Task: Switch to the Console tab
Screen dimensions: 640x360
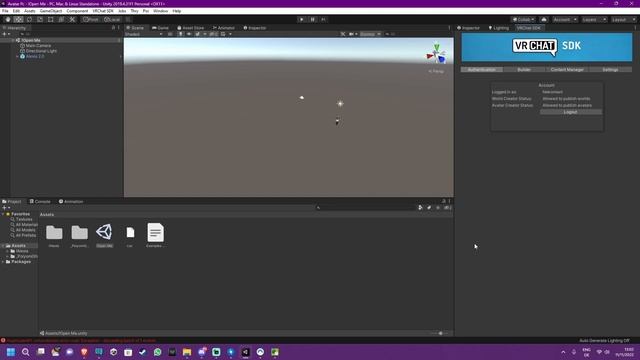Action: pyautogui.click(x=40, y=202)
